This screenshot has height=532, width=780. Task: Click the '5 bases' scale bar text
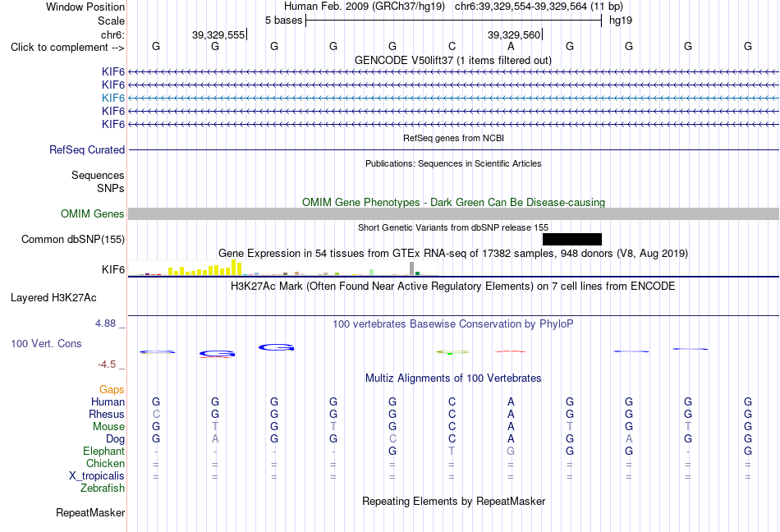283,21
